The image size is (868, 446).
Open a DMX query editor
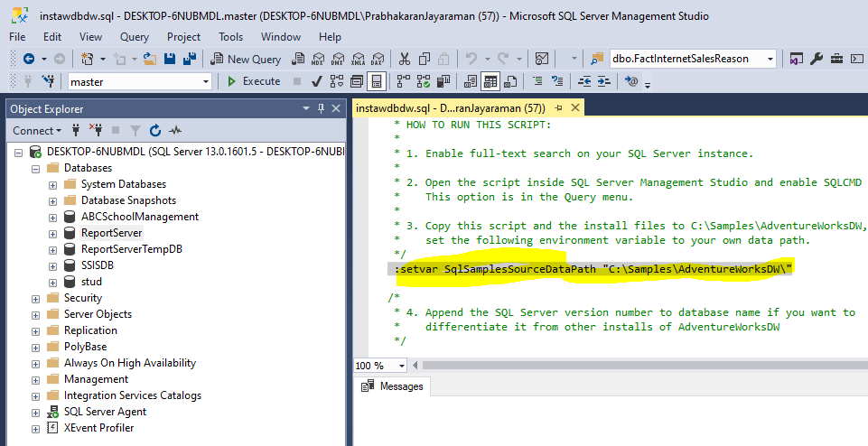[x=338, y=59]
